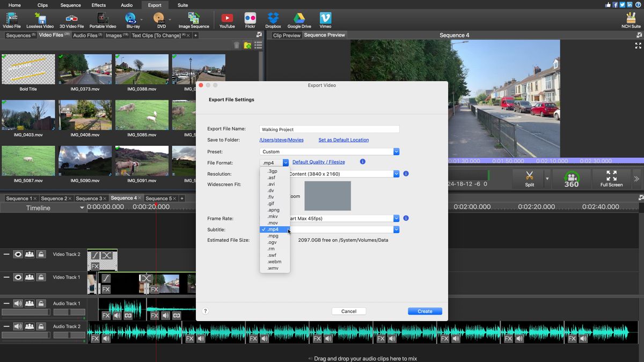
Task: Open the Preset dropdown
Action: pyautogui.click(x=396, y=151)
